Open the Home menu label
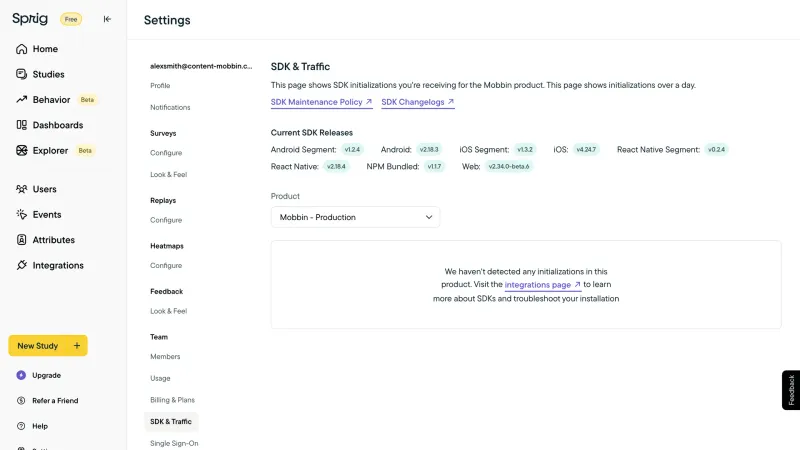This screenshot has width=800, height=450. [x=45, y=49]
